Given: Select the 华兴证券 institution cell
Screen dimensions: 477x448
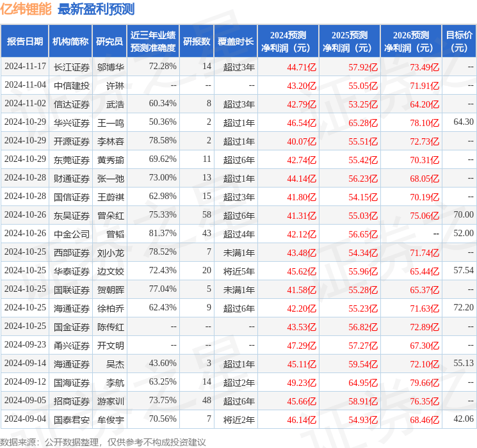Looking at the screenshot, I should pos(72,123).
